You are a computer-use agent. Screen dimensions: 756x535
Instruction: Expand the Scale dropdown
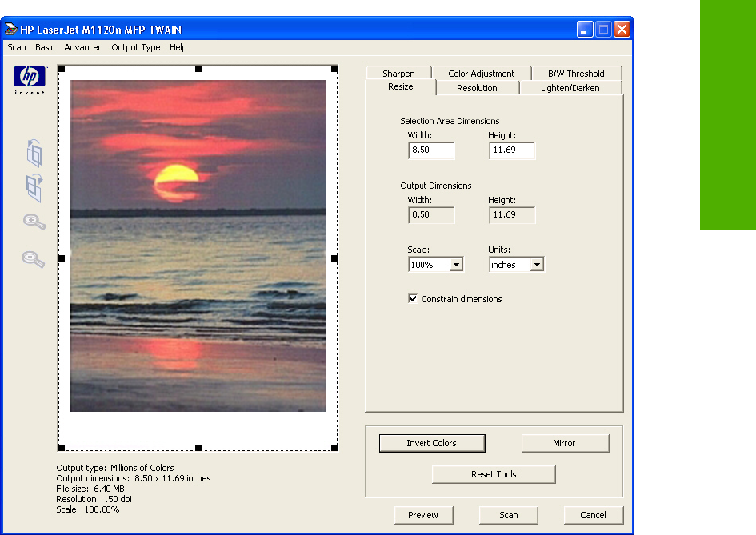point(456,265)
